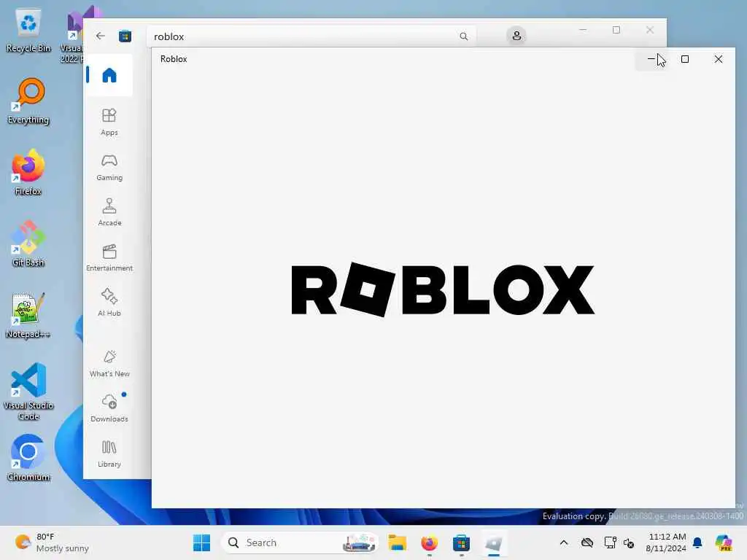The width and height of the screenshot is (747, 560).
Task: Open the Store user account profile button
Action: pyautogui.click(x=516, y=36)
